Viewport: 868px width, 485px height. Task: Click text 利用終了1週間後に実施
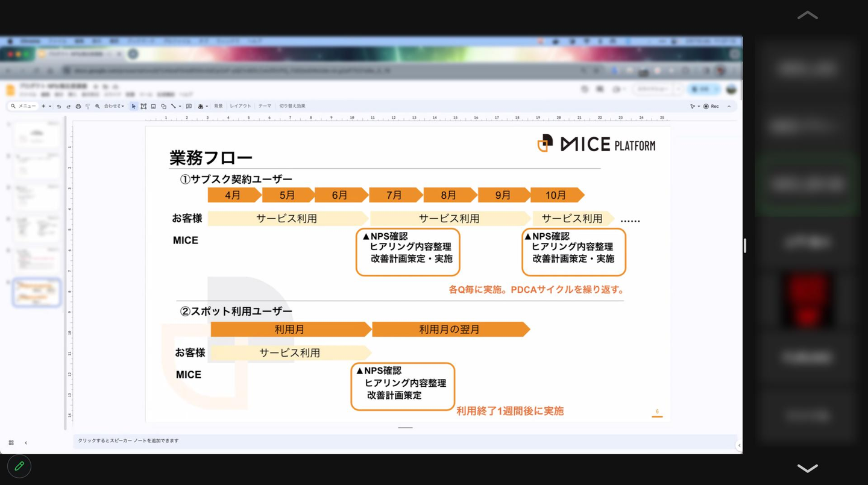pyautogui.click(x=510, y=411)
